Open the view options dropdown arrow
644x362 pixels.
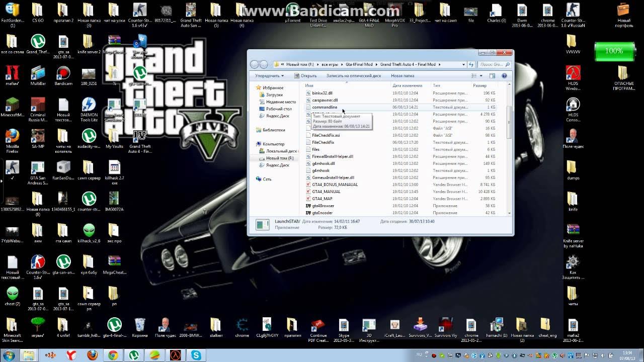tap(481, 76)
